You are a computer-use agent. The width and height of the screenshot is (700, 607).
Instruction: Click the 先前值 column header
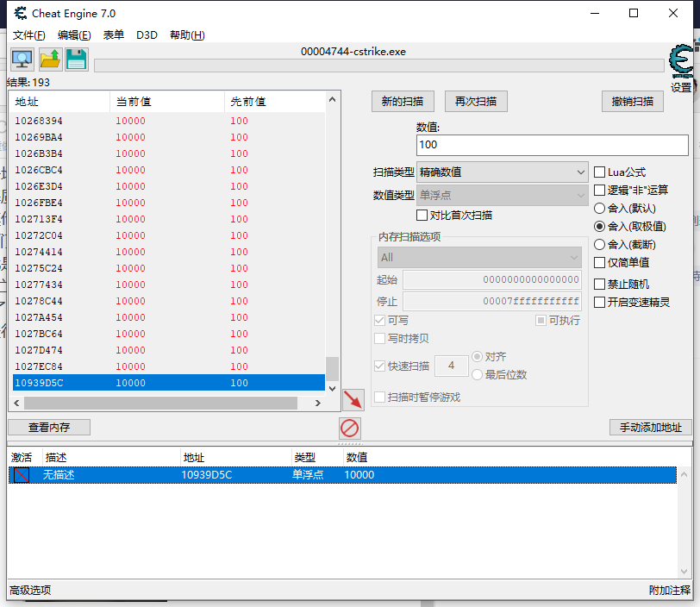tap(275, 102)
